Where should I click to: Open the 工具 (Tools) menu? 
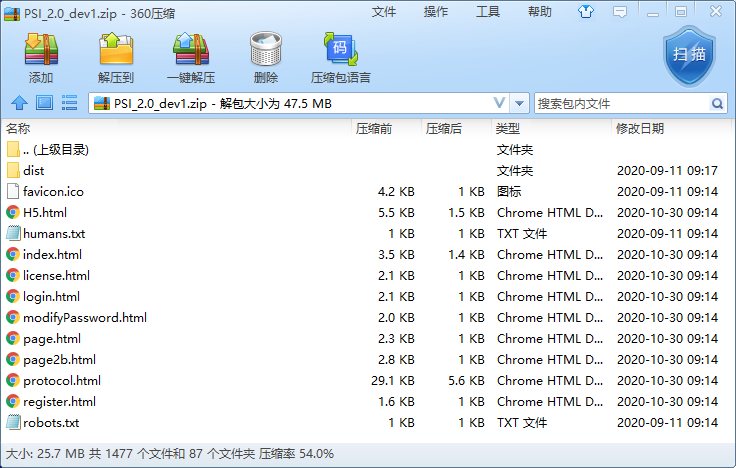click(x=488, y=12)
